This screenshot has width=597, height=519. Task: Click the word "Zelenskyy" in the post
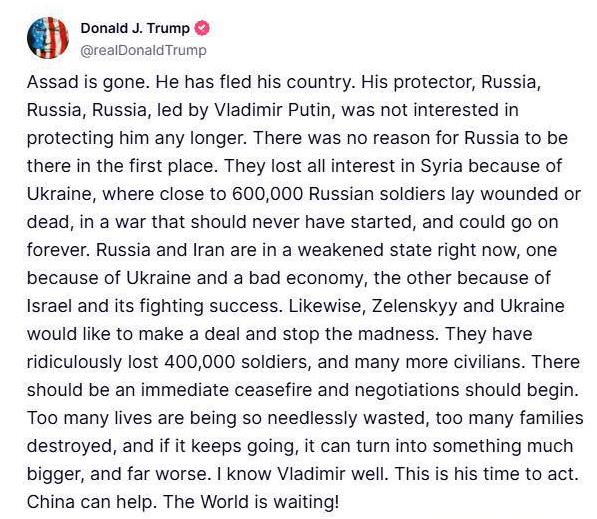tap(415, 307)
